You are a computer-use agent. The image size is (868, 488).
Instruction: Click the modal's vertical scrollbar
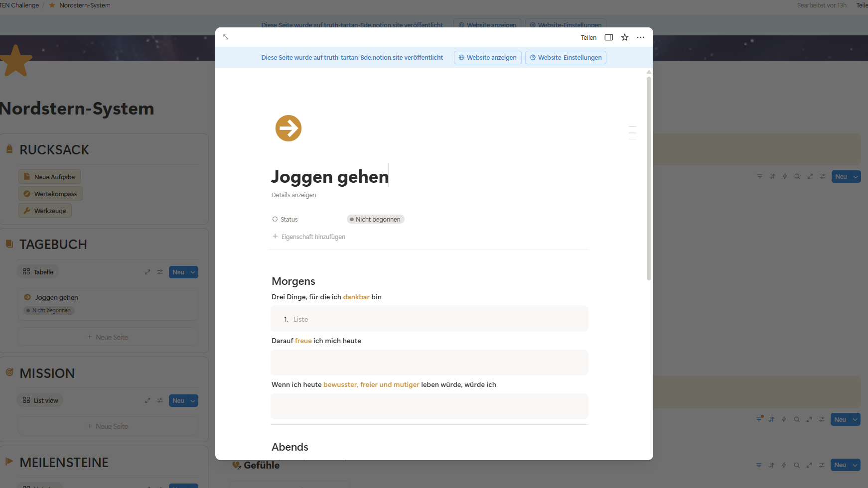[x=649, y=179]
